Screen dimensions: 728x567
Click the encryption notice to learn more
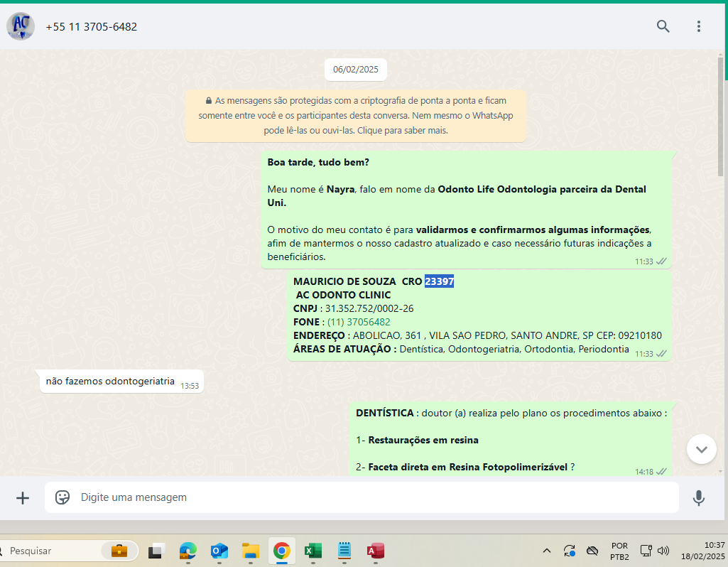pos(355,116)
